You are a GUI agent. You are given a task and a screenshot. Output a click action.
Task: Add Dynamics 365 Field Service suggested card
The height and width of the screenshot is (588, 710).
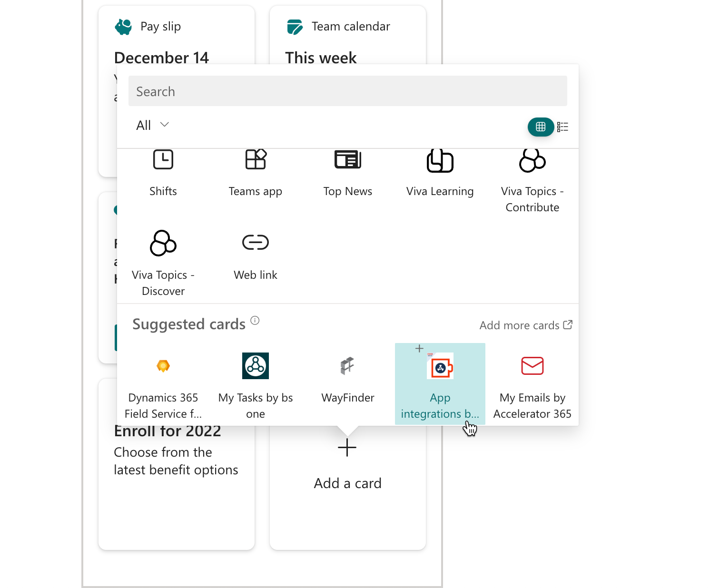[163, 384]
